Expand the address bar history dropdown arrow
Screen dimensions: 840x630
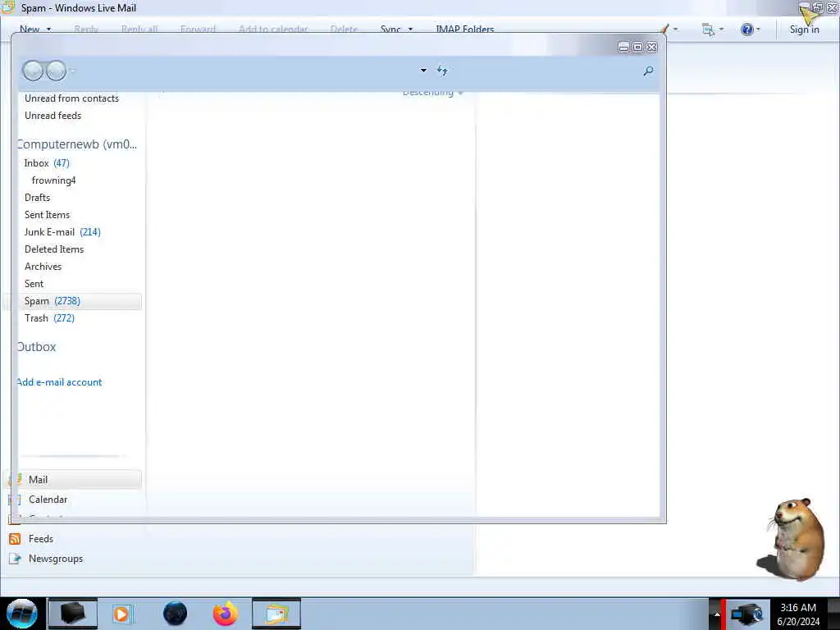pyautogui.click(x=423, y=71)
